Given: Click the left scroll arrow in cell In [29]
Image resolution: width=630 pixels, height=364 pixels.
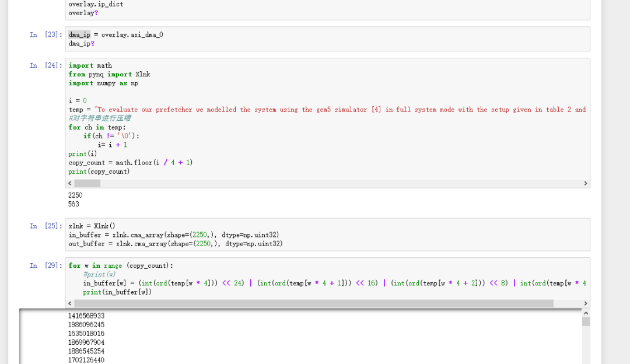Looking at the screenshot, I should pyautogui.click(x=69, y=303).
